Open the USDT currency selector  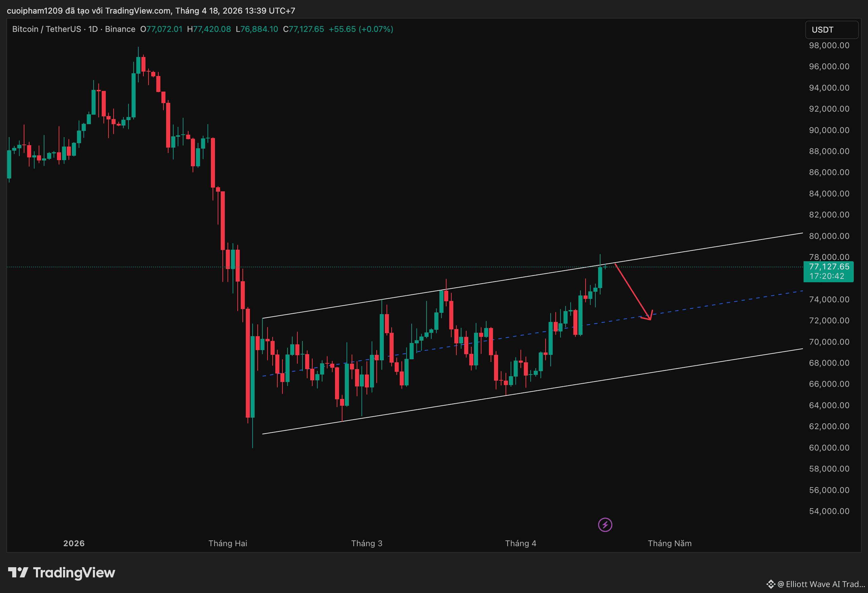[x=831, y=30]
